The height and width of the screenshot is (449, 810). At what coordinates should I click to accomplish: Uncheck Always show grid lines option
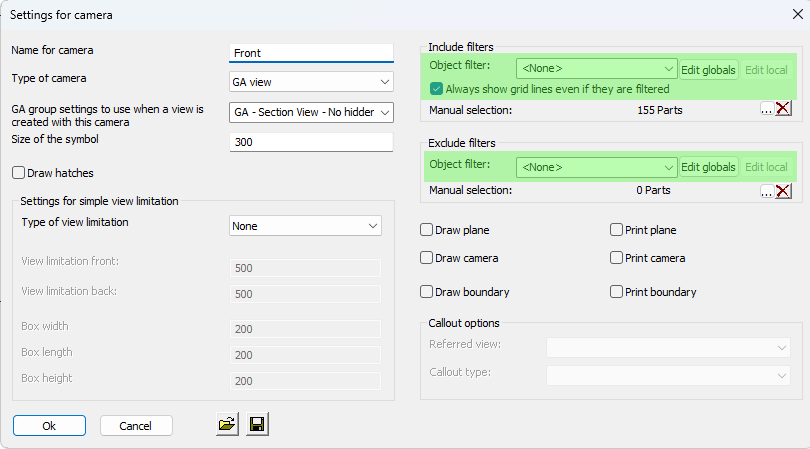click(437, 89)
